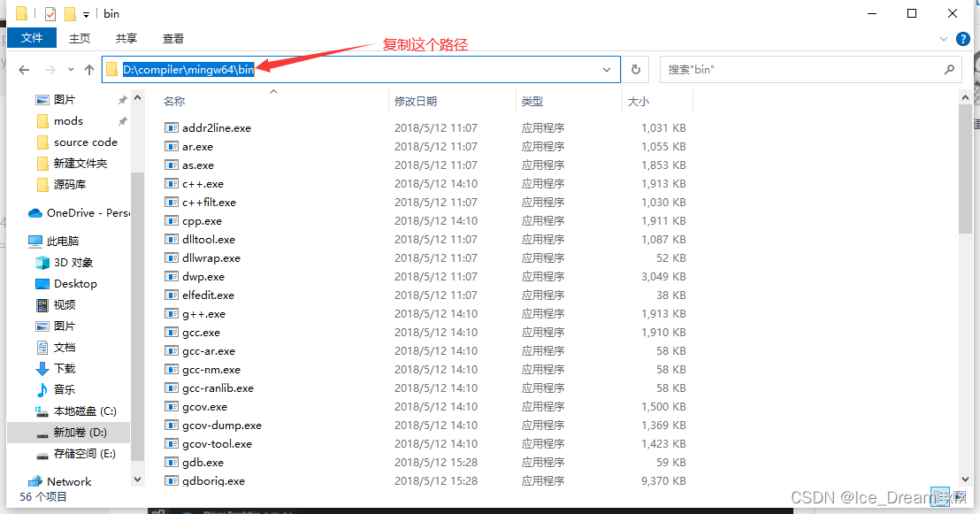
Task: Click the Back navigation arrow
Action: (25, 70)
